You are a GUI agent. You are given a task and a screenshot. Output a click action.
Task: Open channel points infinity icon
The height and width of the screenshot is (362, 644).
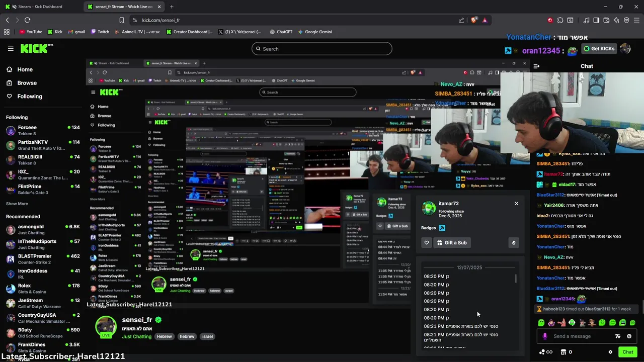(546, 352)
